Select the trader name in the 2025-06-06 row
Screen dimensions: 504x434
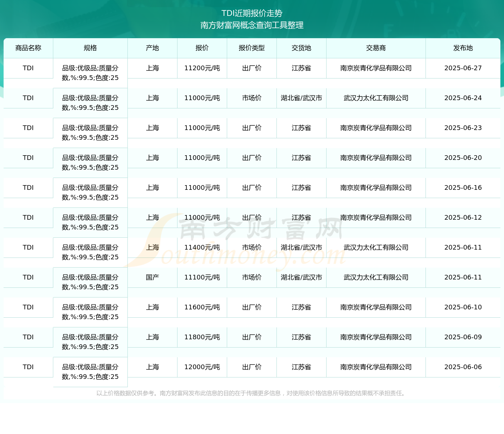click(x=376, y=367)
